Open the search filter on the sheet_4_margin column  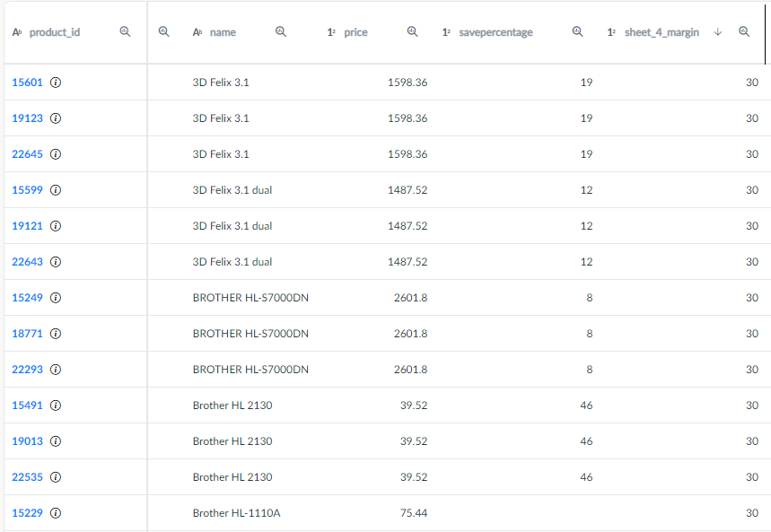click(743, 31)
